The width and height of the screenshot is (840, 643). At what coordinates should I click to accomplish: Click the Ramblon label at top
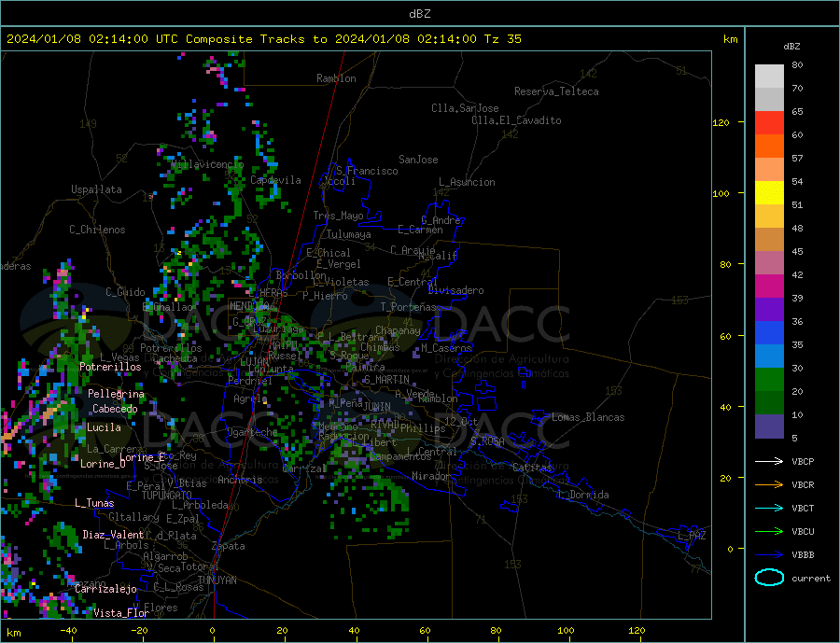(x=336, y=78)
